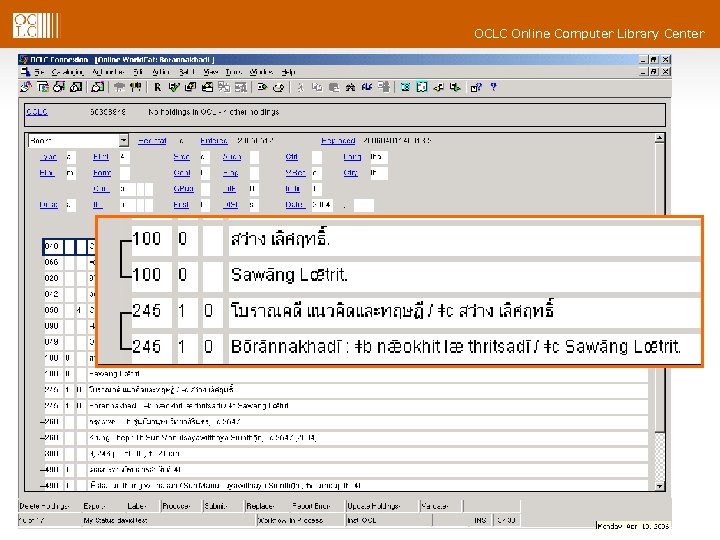Click the Rec stat fixed field link

point(152,141)
